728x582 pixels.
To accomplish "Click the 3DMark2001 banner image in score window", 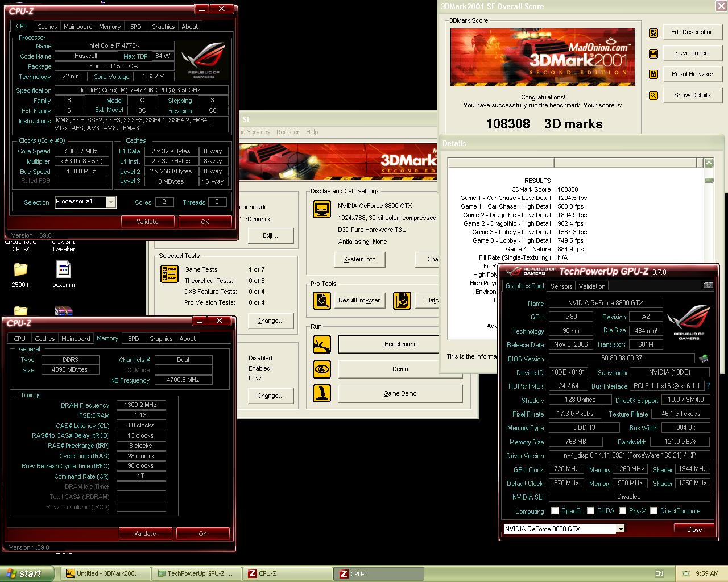I will coord(543,57).
